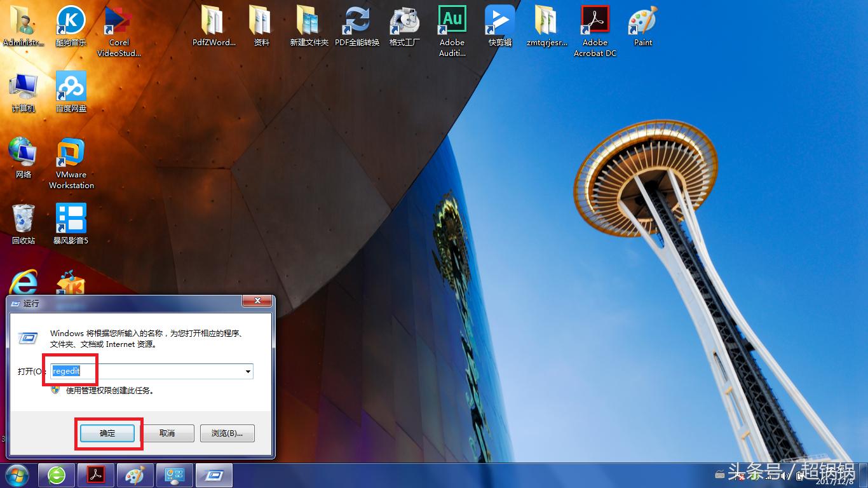
Task: Open the 快剪辑 video clipper
Action: click(x=499, y=19)
